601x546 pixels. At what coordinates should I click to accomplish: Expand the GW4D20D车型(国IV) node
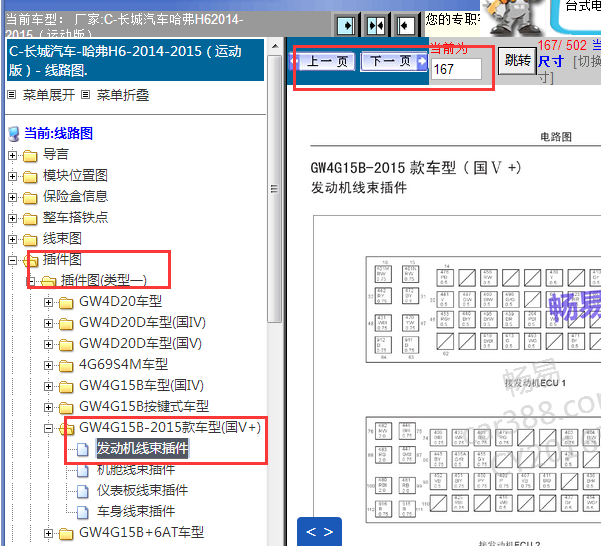tap(48, 323)
